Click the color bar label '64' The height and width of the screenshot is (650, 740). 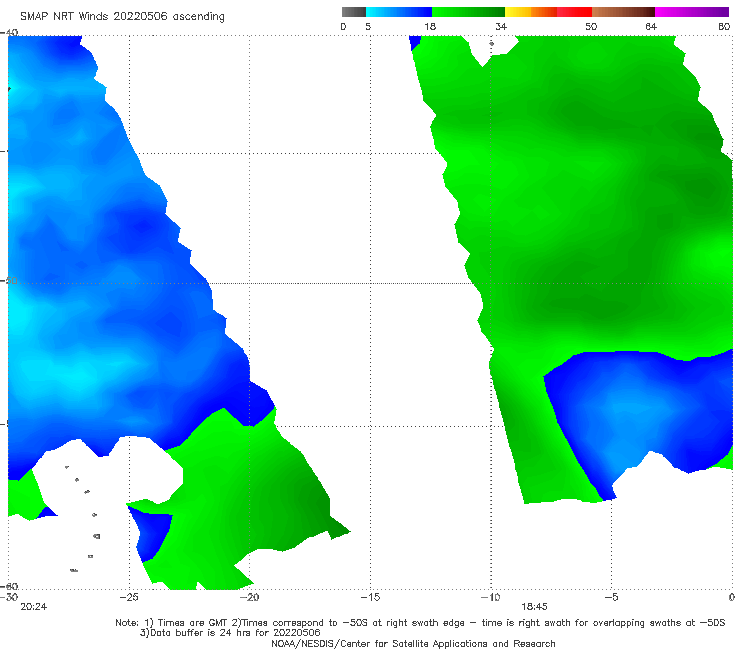651,26
